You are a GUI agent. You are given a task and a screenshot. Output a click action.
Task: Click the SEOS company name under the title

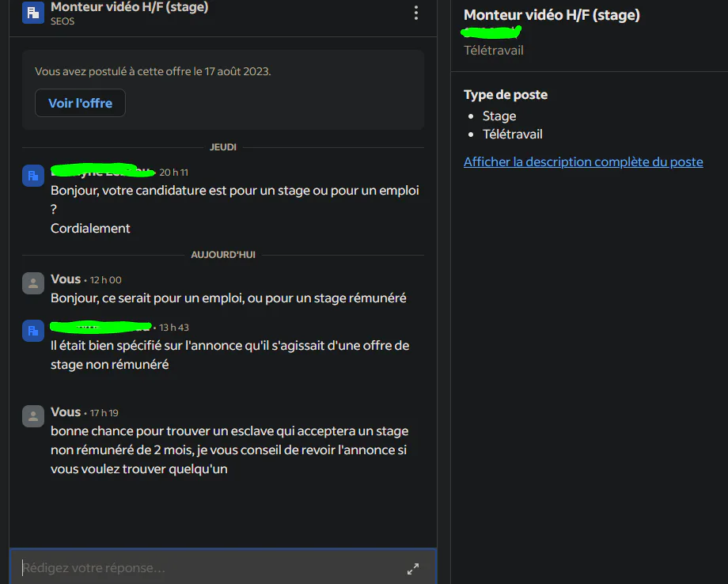point(63,21)
